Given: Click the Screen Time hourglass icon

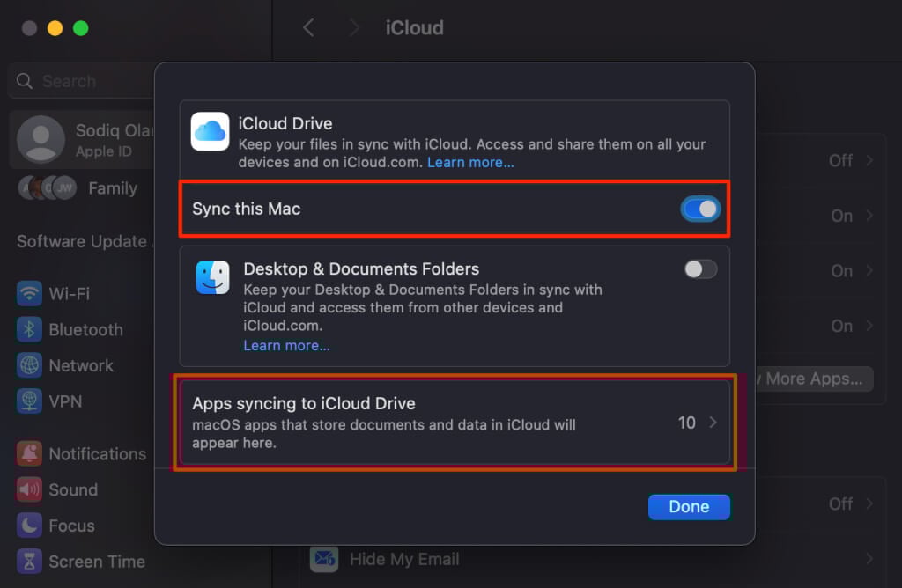Looking at the screenshot, I should pyautogui.click(x=29, y=562).
